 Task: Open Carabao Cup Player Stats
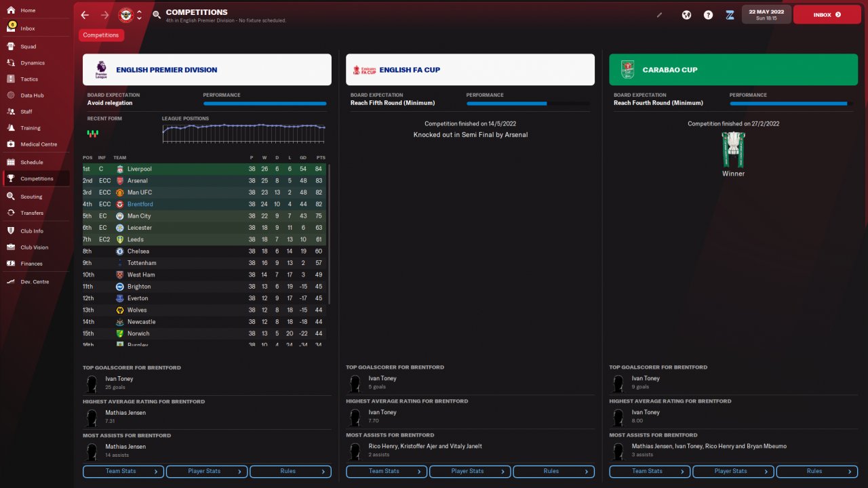[x=733, y=471]
